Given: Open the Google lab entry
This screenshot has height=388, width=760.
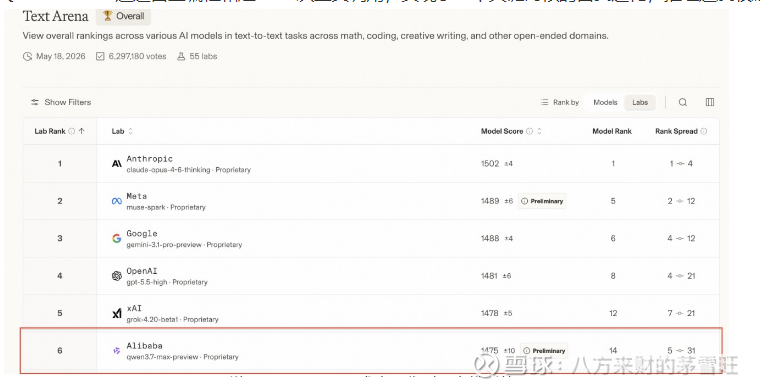Looking at the screenshot, I should coord(142,233).
